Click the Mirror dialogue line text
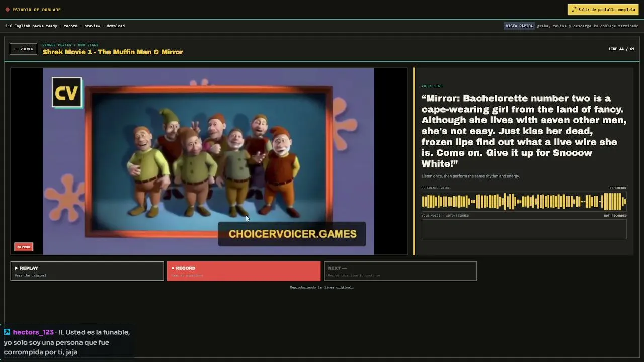Viewport: 644px width, 362px height. click(524, 131)
